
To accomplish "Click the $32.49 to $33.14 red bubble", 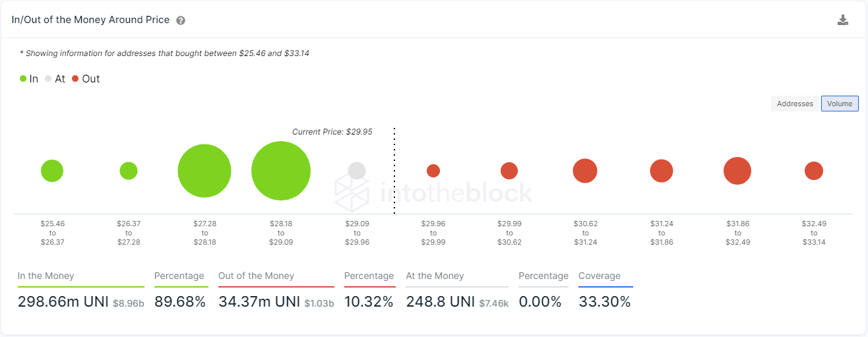I will click(814, 171).
